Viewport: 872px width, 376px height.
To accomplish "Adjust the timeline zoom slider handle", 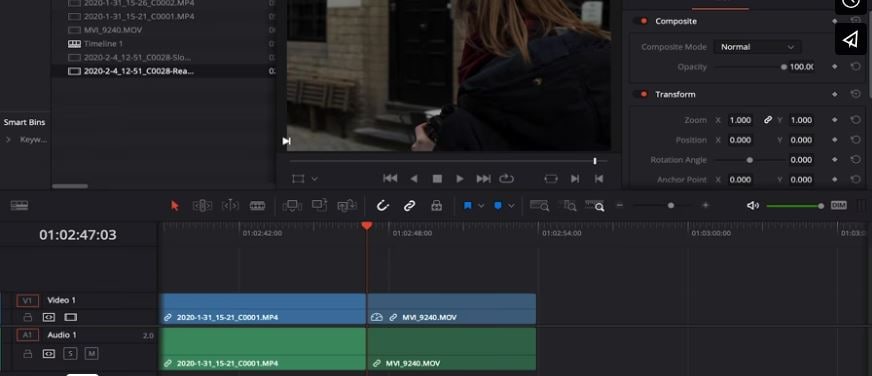I will 671,205.
